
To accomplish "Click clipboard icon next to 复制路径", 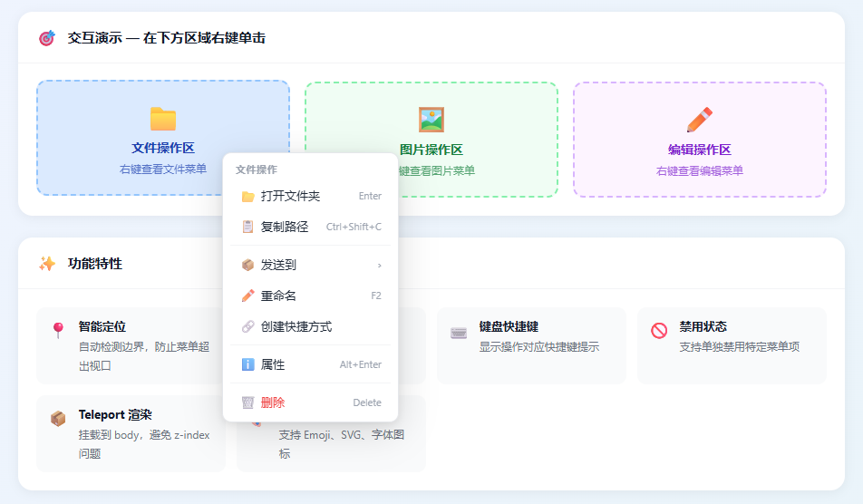I will coord(248,227).
